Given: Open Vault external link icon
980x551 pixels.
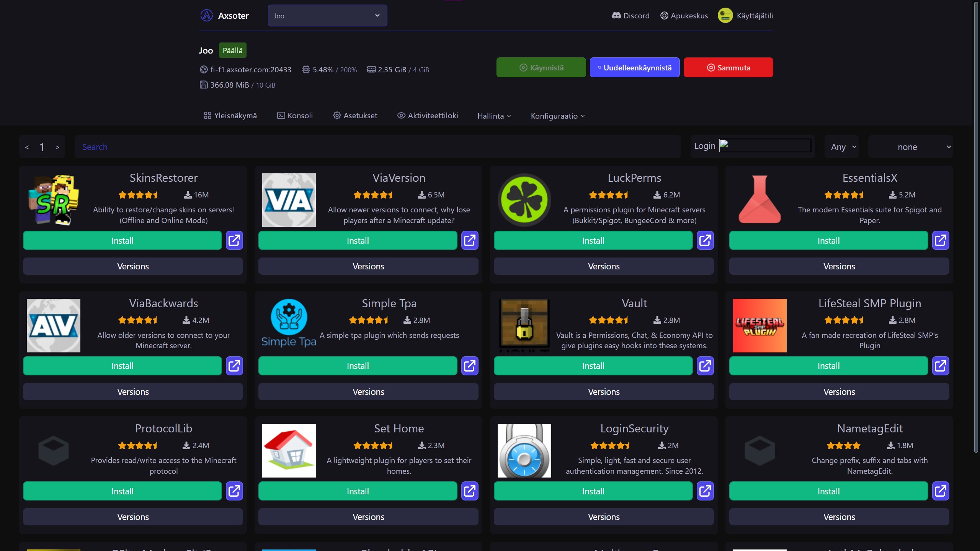Looking at the screenshot, I should click(705, 366).
